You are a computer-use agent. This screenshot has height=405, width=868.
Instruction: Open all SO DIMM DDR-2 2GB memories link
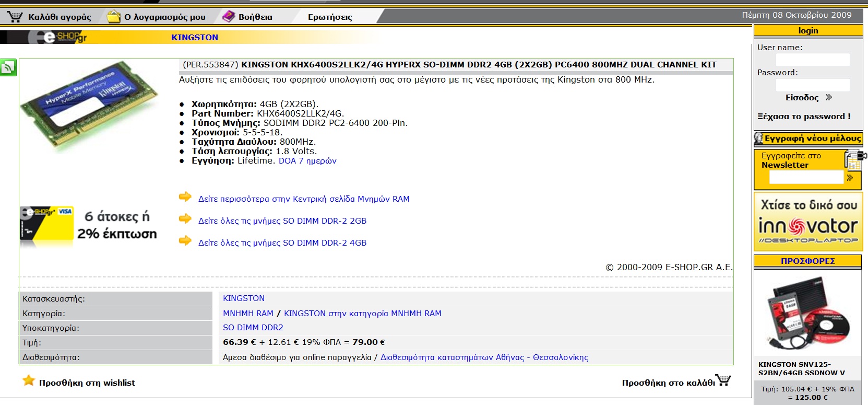tap(282, 221)
